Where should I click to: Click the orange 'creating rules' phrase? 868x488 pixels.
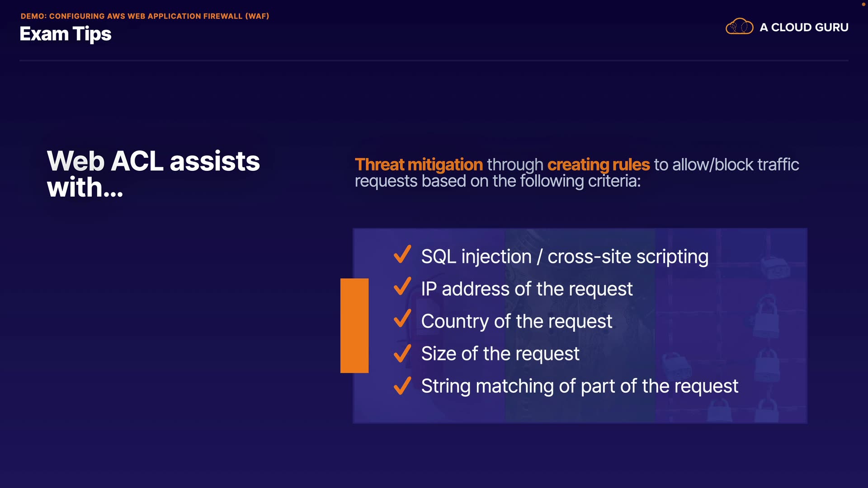tap(599, 165)
